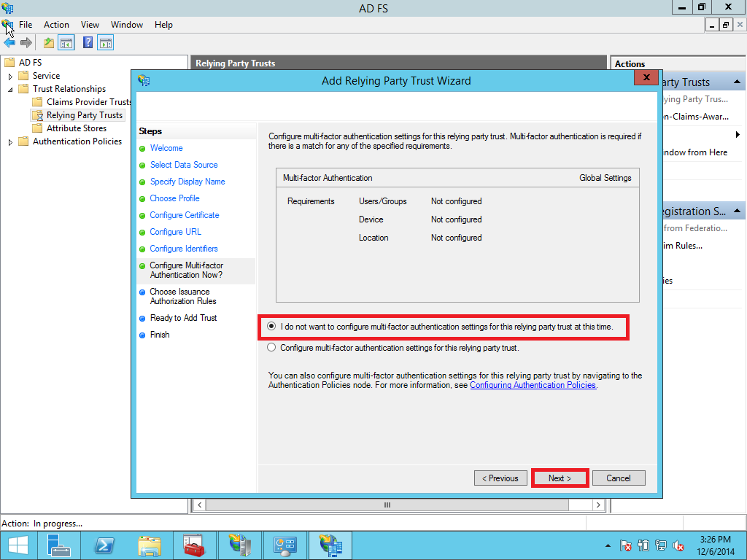This screenshot has width=747, height=560.
Task: Open PowerShell from the taskbar
Action: (x=104, y=545)
